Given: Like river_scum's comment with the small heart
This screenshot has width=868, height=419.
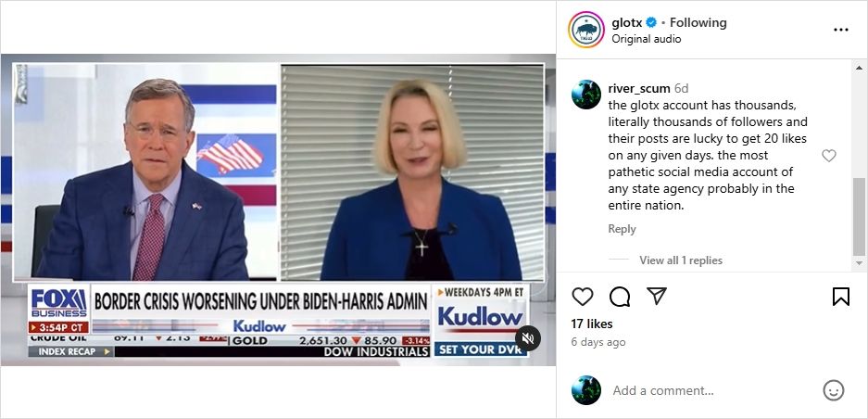Looking at the screenshot, I should click(x=829, y=156).
